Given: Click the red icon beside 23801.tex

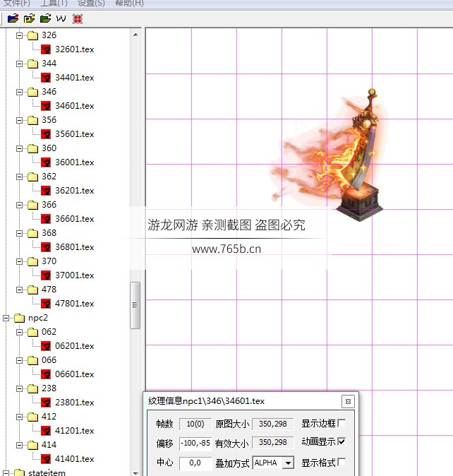Looking at the screenshot, I should (x=46, y=403).
